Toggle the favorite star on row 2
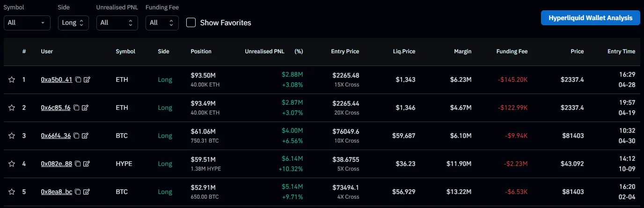The height and width of the screenshot is (208, 644). pos(12,108)
